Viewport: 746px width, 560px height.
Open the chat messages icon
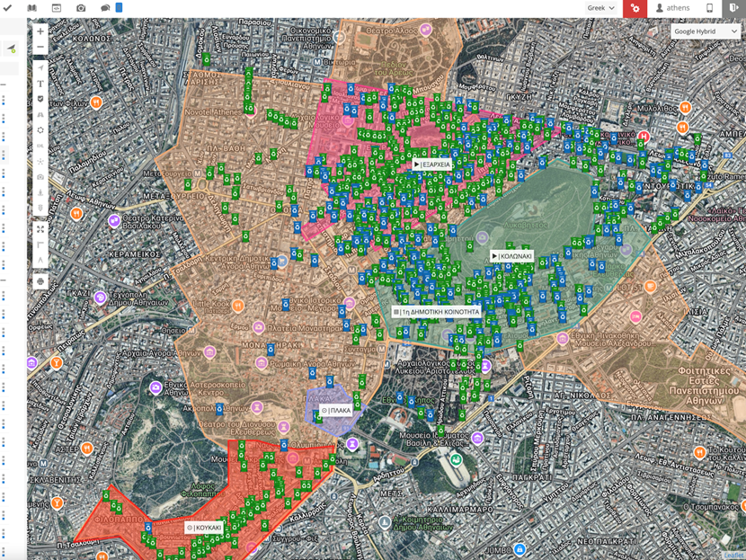103,8
